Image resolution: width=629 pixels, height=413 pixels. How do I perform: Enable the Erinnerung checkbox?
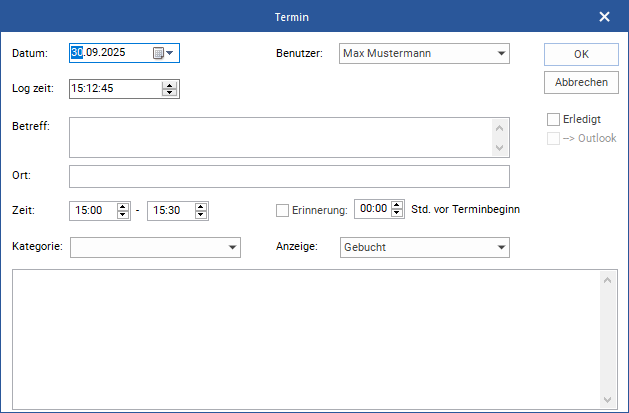tap(282, 211)
